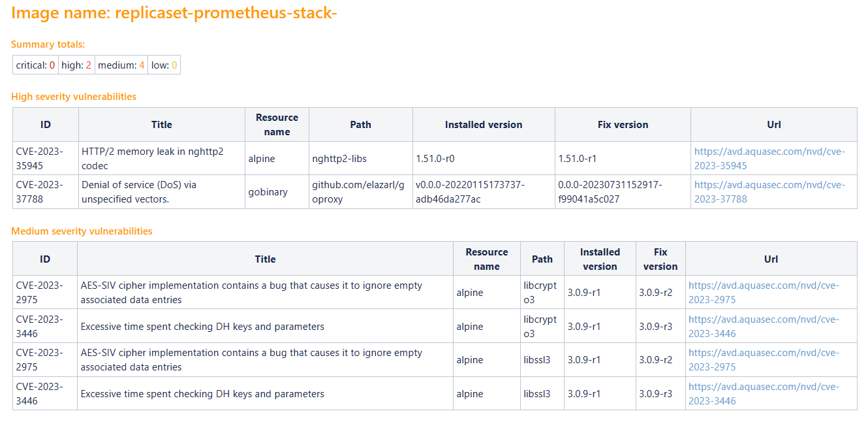Select the critical: 0 summary box

click(34, 65)
